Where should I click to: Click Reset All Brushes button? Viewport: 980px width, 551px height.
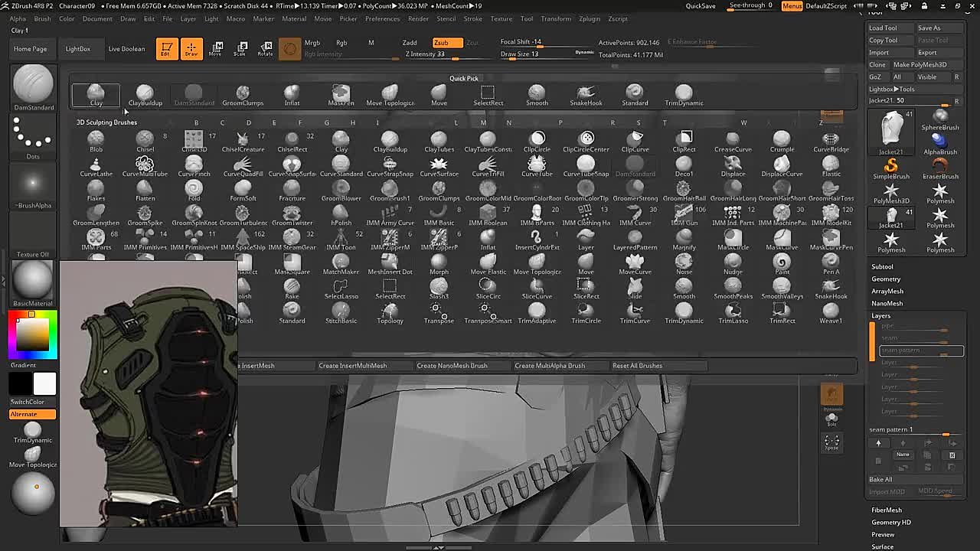coord(637,366)
